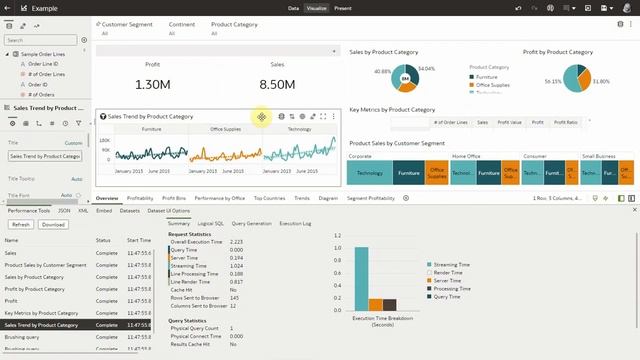Collapse the Sample Order Lines dataset
Image resolution: width=640 pixels, height=360 pixels.
(x=7, y=54)
